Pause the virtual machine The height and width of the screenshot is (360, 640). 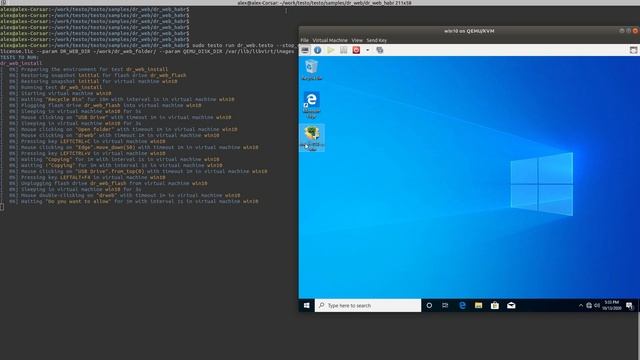pyautogui.click(x=344, y=50)
